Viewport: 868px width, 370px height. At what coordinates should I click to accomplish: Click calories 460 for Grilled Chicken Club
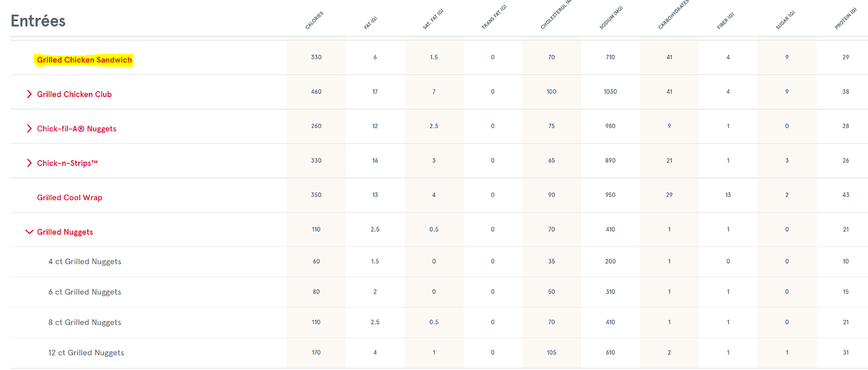pos(316,92)
